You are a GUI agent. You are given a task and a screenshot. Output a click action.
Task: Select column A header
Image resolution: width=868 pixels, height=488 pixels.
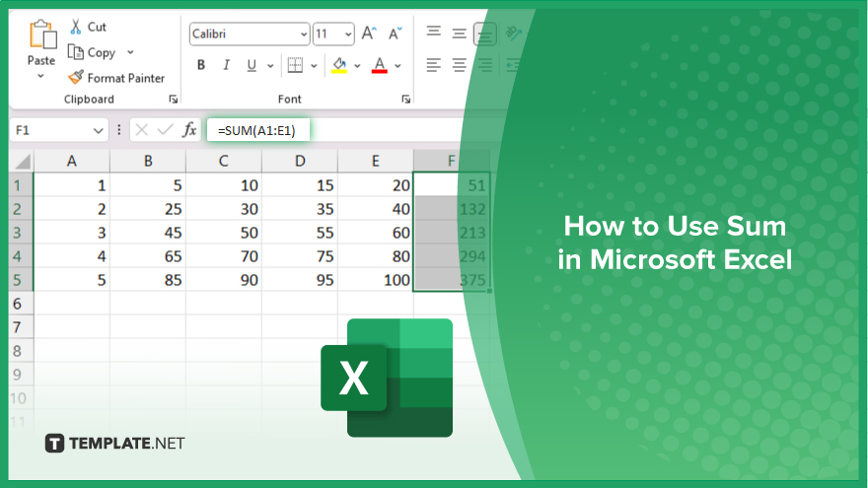pos(71,162)
